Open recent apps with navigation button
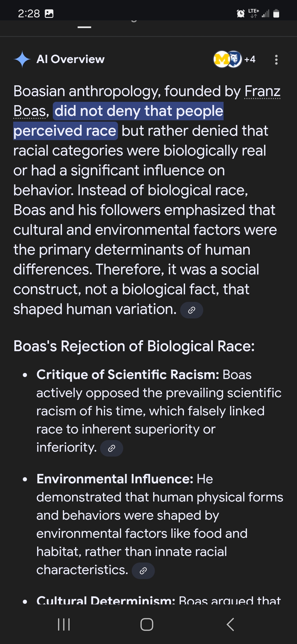 [64, 624]
